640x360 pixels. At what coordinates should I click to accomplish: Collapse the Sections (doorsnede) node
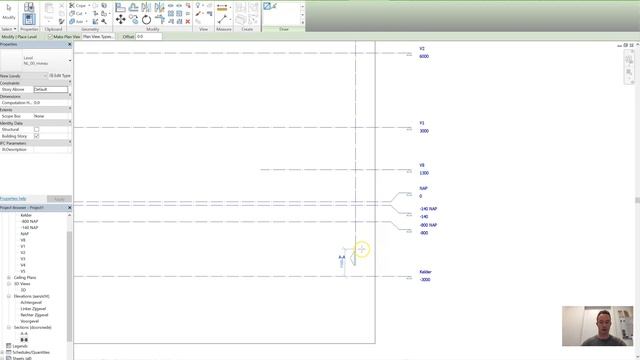pos(9,327)
